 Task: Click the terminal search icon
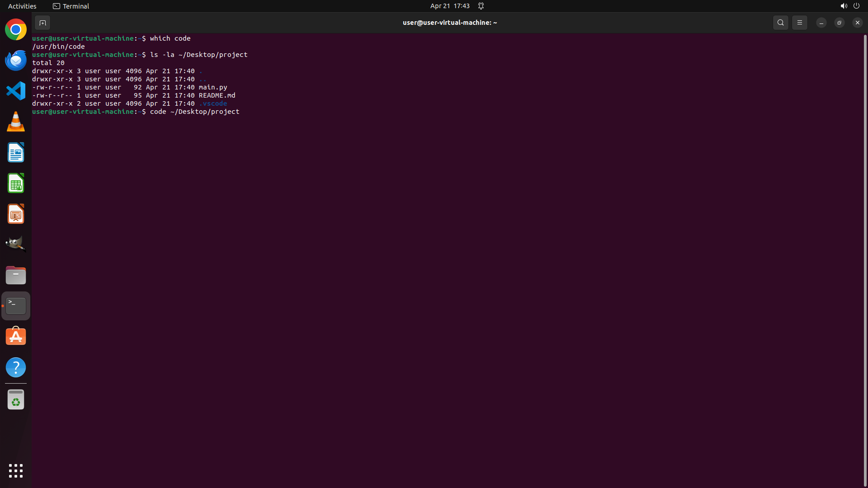[x=780, y=23]
